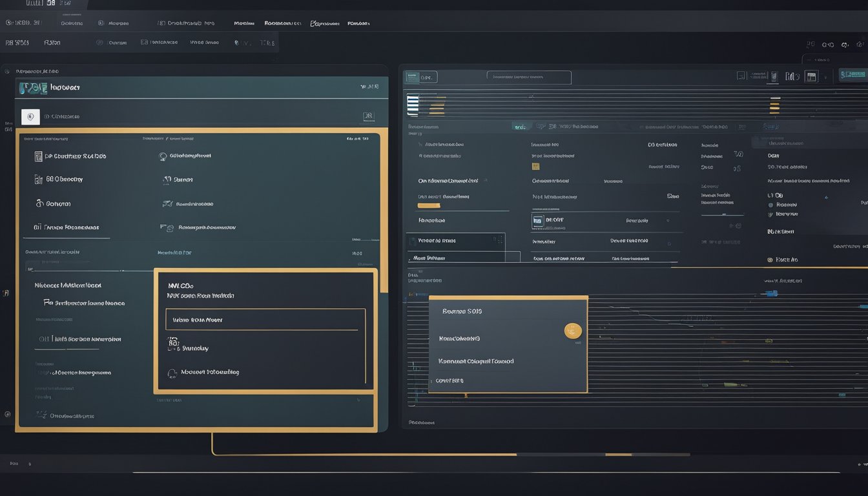
Task: Select the Bcymuer tab in the top bar
Action: [x=324, y=23]
